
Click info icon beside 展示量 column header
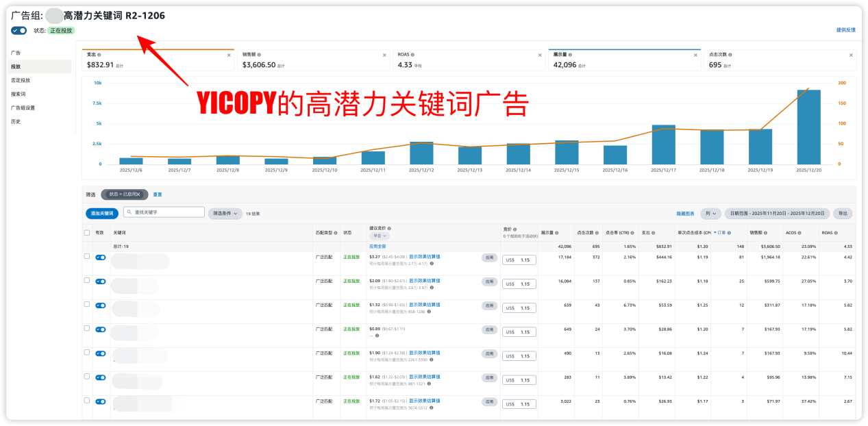tap(557, 233)
